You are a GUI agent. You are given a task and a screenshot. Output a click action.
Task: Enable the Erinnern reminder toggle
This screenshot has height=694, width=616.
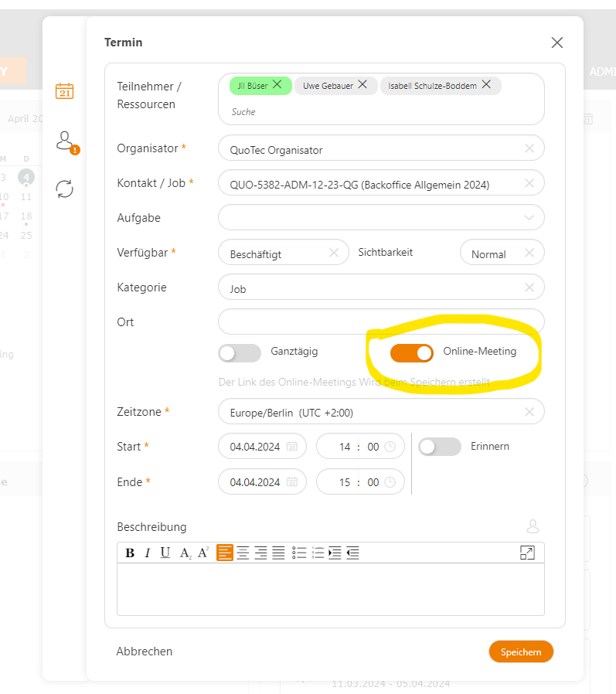pos(440,447)
